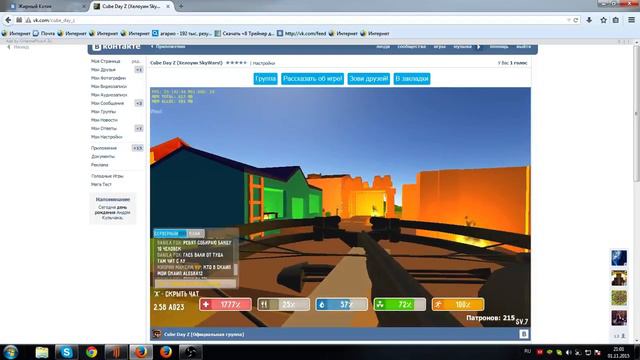Open 'Мега Тест' in the sidebar
Viewport: 640px width, 360px height.
tap(101, 184)
